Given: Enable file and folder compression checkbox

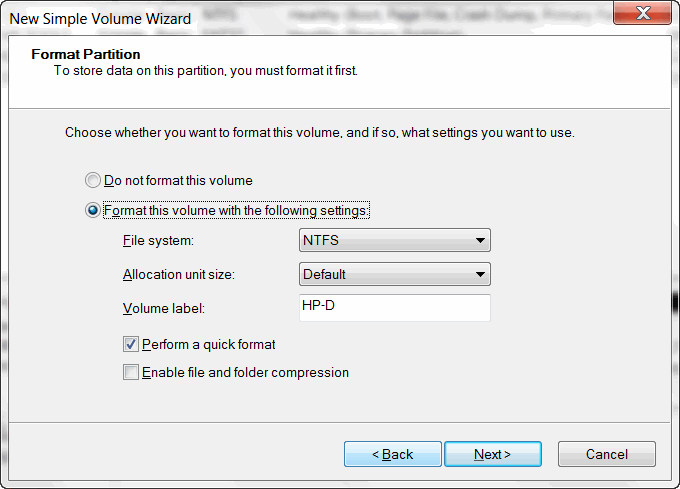Looking at the screenshot, I should [131, 372].
